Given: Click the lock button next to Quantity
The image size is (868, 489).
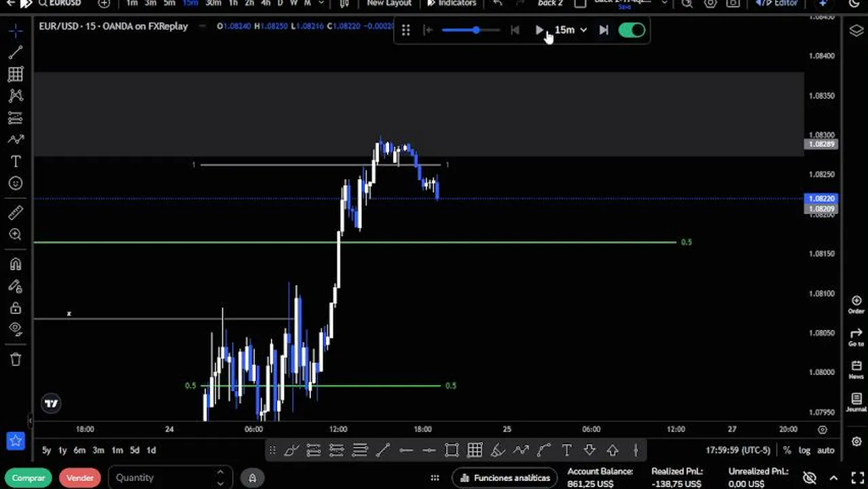Looking at the screenshot, I should [252, 478].
